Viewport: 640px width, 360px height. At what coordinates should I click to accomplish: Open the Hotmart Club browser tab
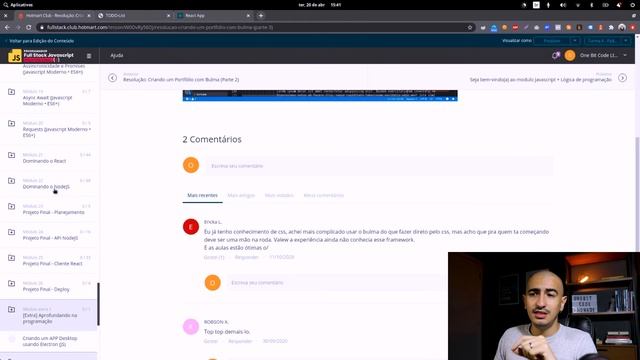53,16
